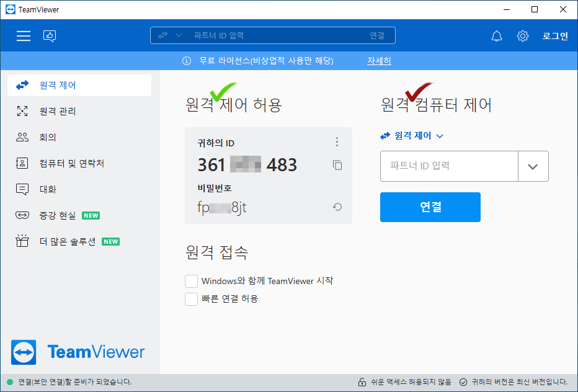
Task: Expand connection mode chevron in top bar
Action: pyautogui.click(x=179, y=35)
